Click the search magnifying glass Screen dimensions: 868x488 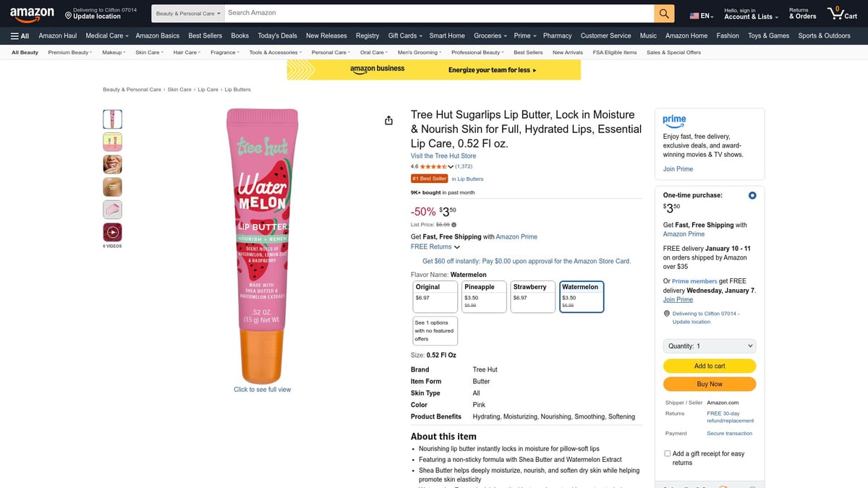663,13
